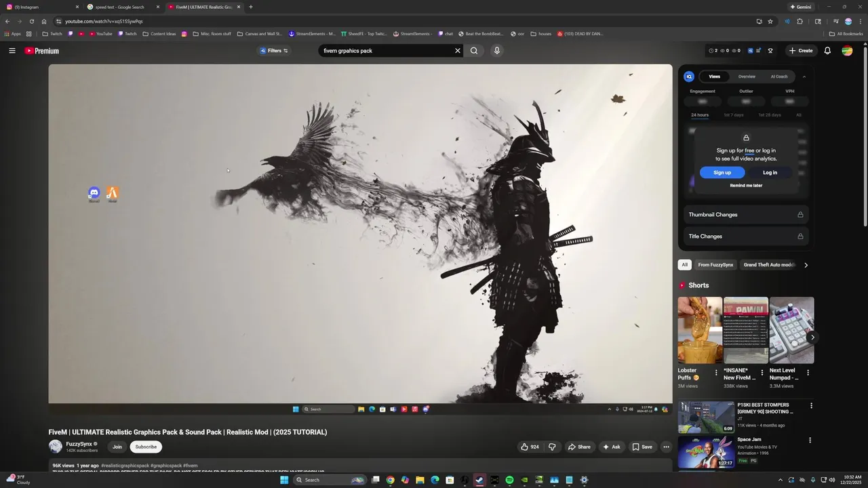Collapse the analytics panel with the chevron

click(x=804, y=77)
